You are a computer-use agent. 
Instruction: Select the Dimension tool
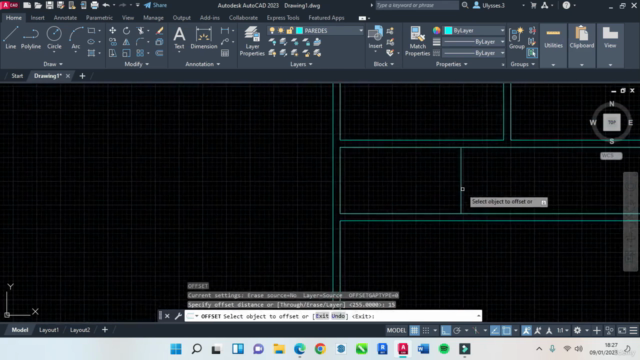pos(203,38)
